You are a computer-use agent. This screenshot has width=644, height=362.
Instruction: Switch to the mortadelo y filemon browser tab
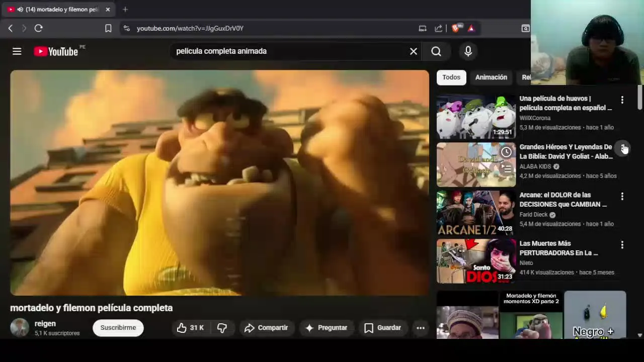(58, 10)
